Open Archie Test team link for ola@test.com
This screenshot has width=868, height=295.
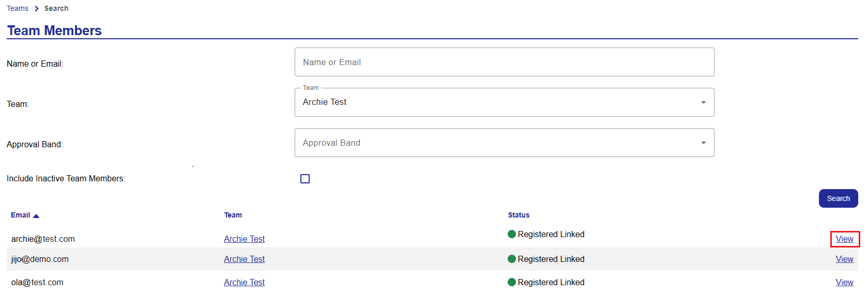click(x=244, y=282)
